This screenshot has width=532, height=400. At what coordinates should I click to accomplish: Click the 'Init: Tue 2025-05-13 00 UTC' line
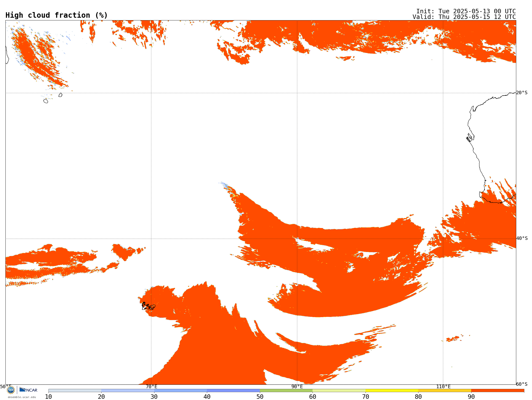(466, 11)
